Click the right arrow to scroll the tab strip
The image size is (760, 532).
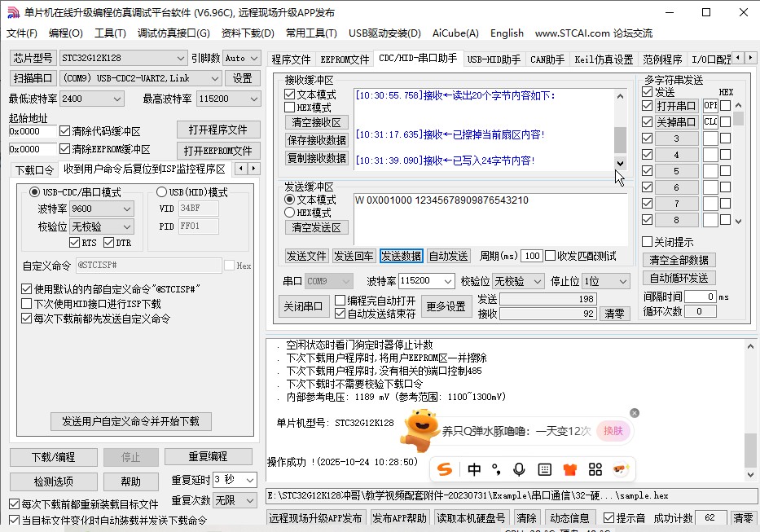pyautogui.click(x=750, y=57)
